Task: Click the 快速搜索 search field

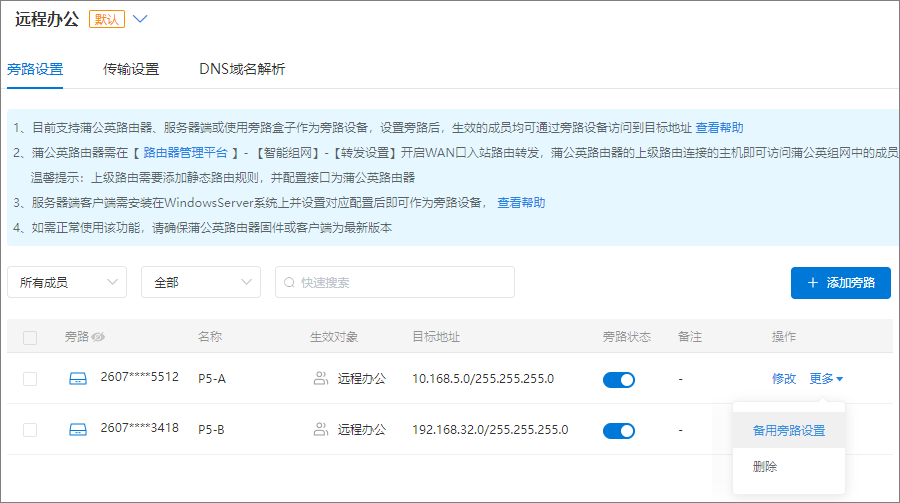Action: tap(395, 282)
